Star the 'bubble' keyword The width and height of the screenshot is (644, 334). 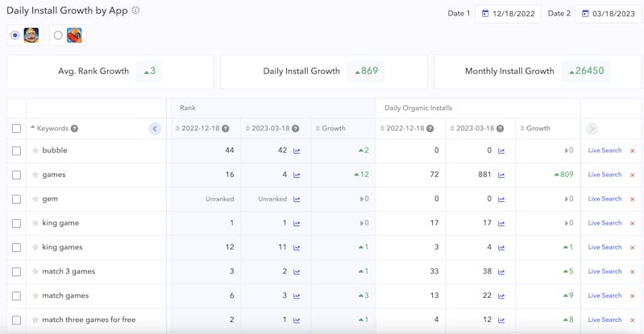pyautogui.click(x=35, y=151)
